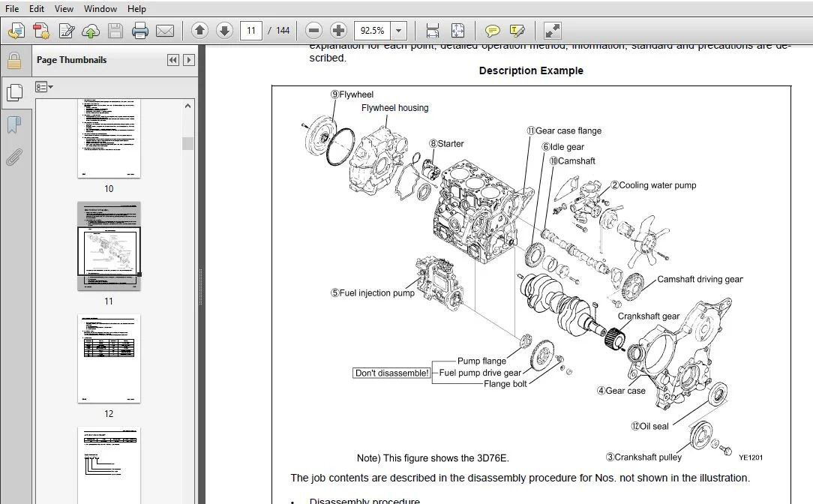
Task: Open the zoom level dropdown arrow
Action: point(399,31)
